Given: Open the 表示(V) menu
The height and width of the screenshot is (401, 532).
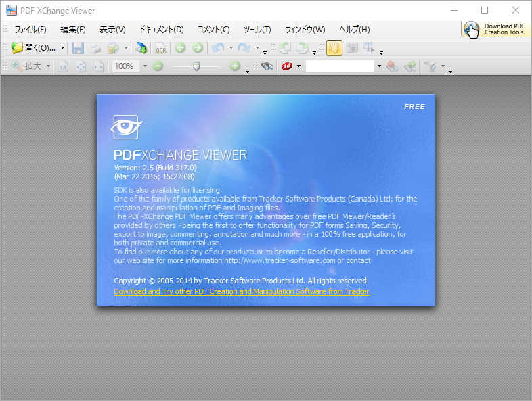Looking at the screenshot, I should click(112, 30).
